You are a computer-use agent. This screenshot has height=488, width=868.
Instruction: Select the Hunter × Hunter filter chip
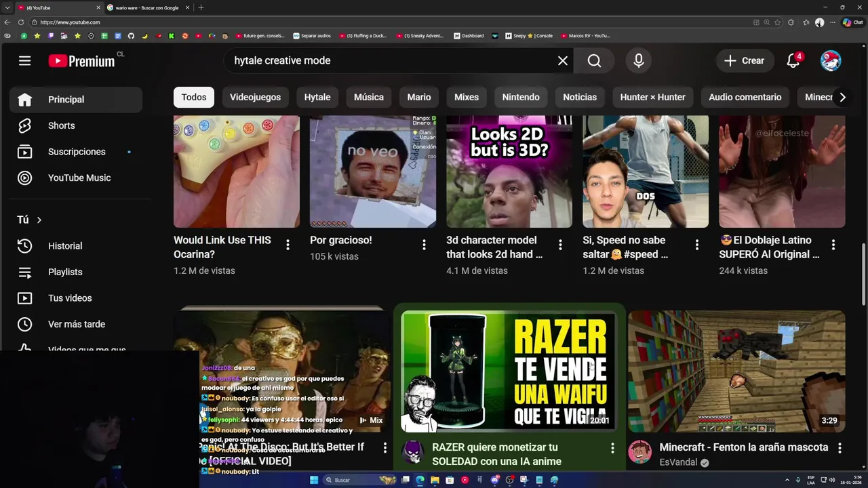point(653,97)
